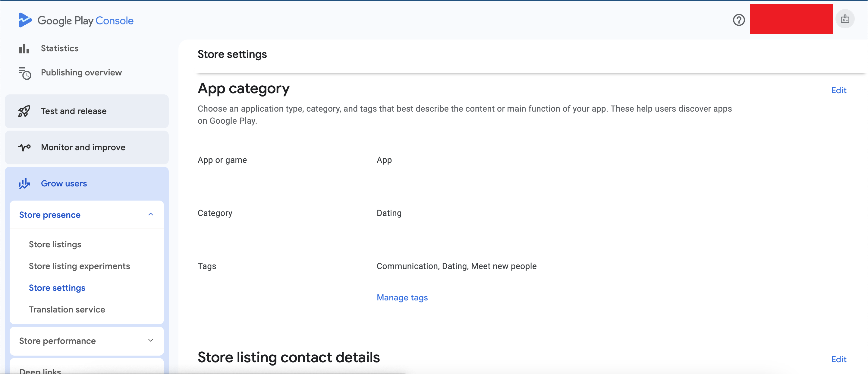Open the help question mark icon
This screenshot has width=868, height=374.
pos(739,20)
